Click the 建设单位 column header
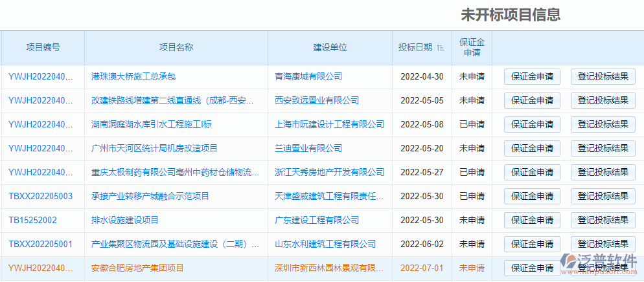This screenshot has width=644, height=282. pos(330,47)
